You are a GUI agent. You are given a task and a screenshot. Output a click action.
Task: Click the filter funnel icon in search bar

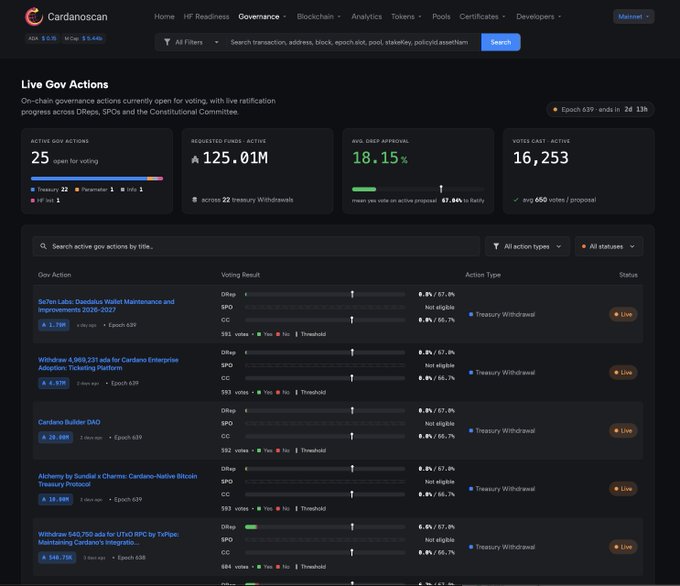click(167, 42)
